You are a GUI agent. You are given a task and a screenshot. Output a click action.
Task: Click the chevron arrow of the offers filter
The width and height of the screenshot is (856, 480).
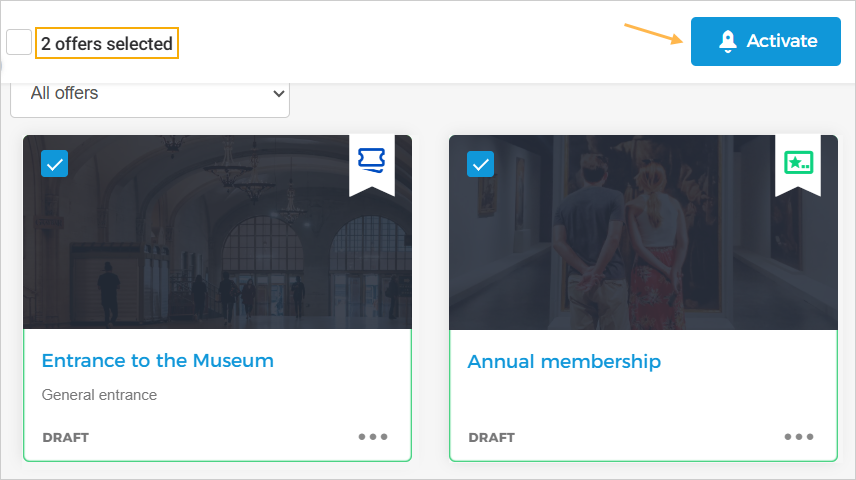[278, 94]
